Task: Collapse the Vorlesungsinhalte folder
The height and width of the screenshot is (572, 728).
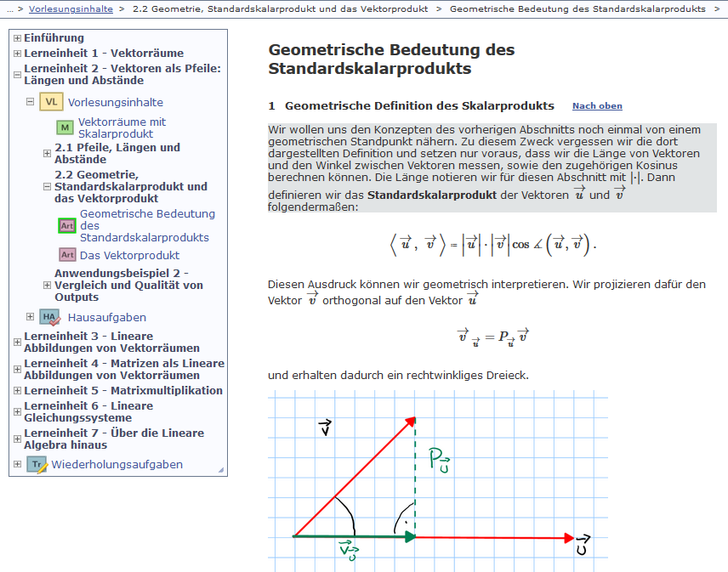Action: coord(31,101)
